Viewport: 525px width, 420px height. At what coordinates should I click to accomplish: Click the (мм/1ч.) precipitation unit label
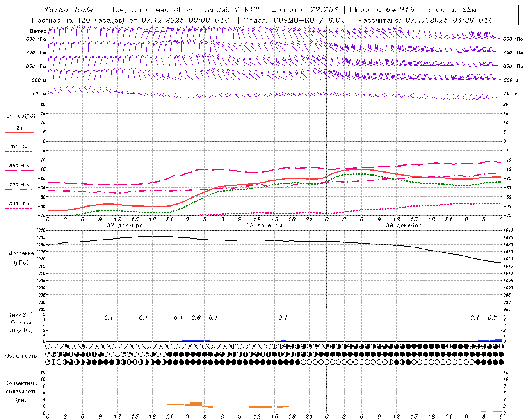pyautogui.click(x=21, y=330)
